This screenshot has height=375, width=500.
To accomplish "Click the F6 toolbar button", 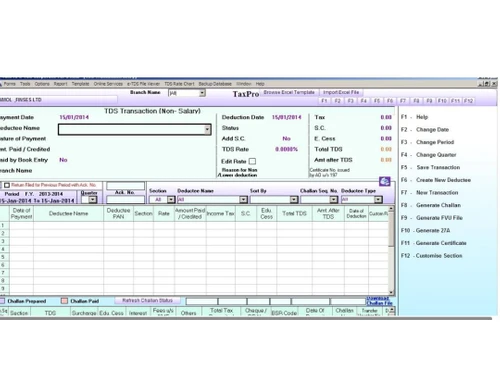I will click(390, 101).
